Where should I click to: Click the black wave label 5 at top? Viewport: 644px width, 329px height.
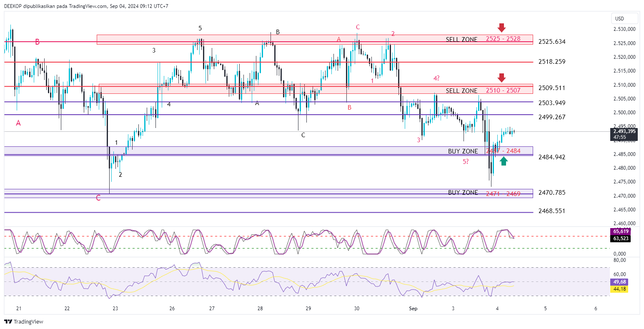click(200, 28)
